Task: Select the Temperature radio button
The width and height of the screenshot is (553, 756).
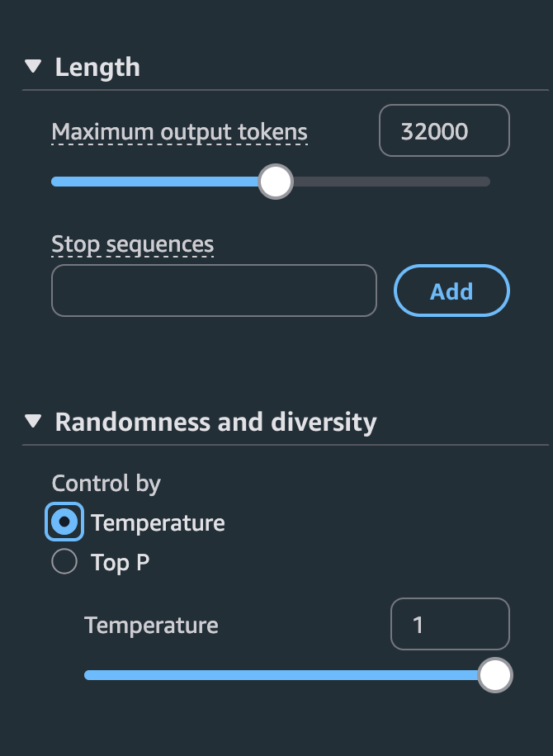Action: click(64, 522)
